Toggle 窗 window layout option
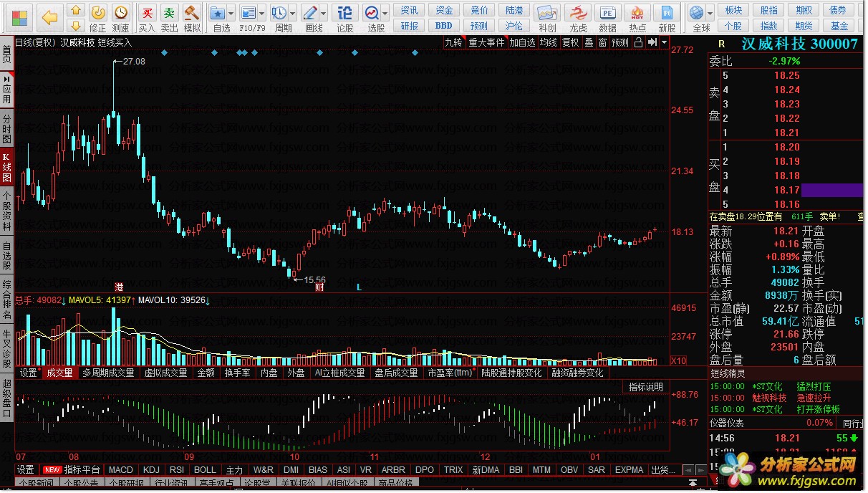Viewport: 868px width, 493px height. point(602,42)
